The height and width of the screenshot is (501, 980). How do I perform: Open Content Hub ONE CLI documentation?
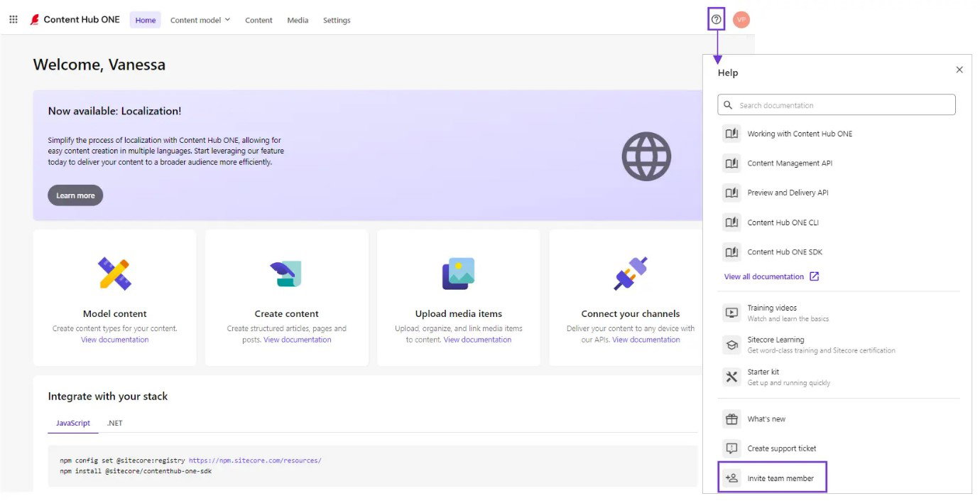tap(783, 222)
